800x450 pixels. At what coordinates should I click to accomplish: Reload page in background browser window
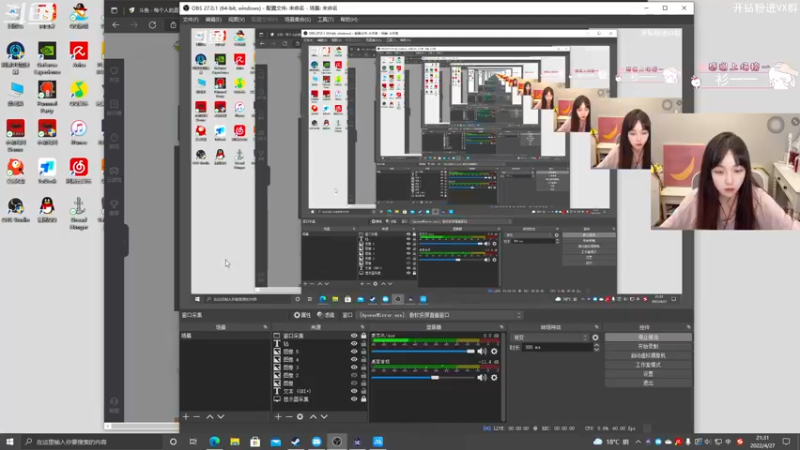[x=152, y=24]
